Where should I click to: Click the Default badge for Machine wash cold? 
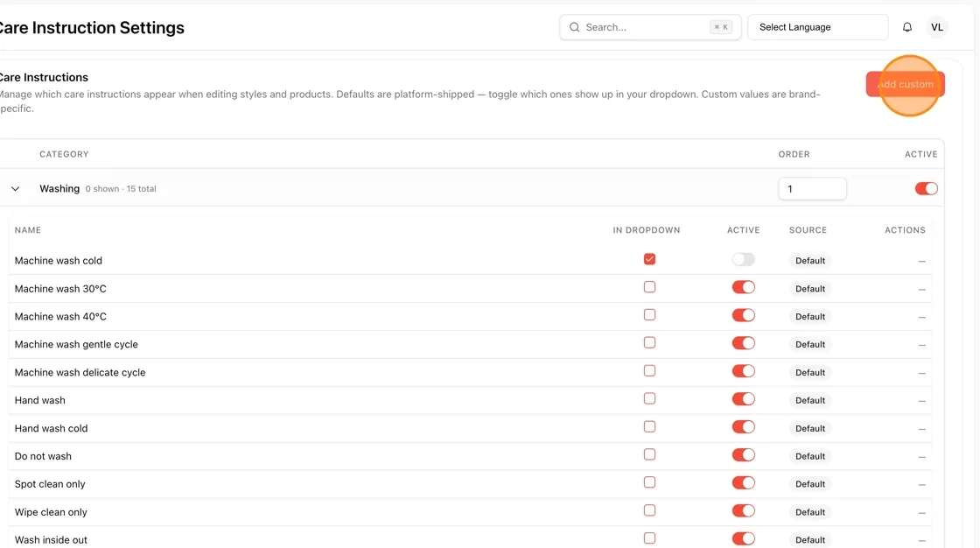click(x=810, y=260)
